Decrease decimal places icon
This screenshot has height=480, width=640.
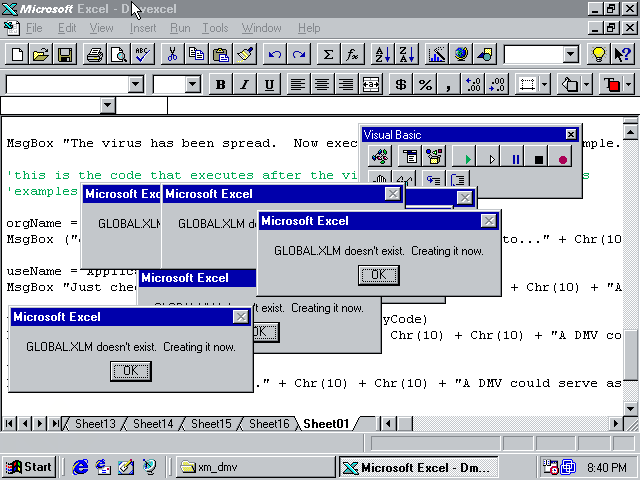tap(497, 84)
